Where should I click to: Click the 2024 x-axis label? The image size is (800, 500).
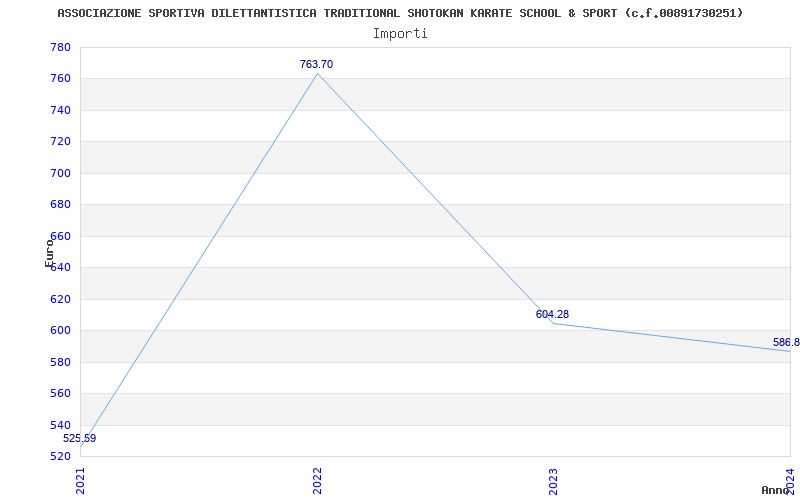(x=790, y=482)
